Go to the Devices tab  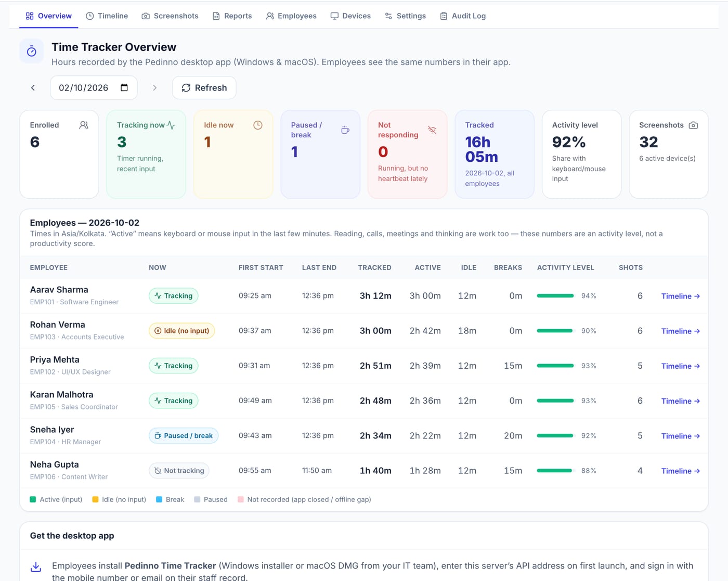click(x=350, y=16)
